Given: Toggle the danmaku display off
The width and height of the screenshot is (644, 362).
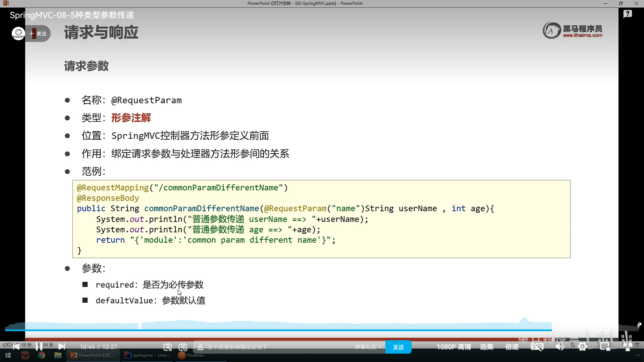Looking at the screenshot, I should pos(168,347).
